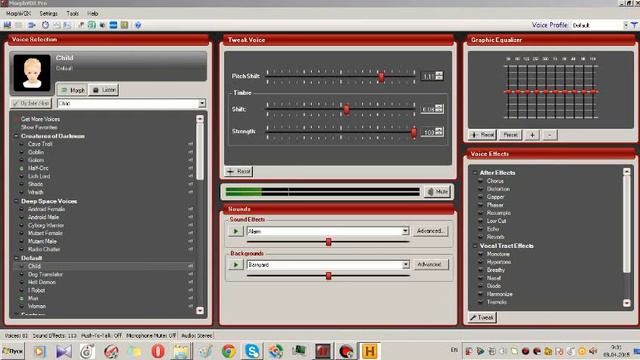
Task: Click the blue rectangular icon in the toolbar
Action: point(113,25)
